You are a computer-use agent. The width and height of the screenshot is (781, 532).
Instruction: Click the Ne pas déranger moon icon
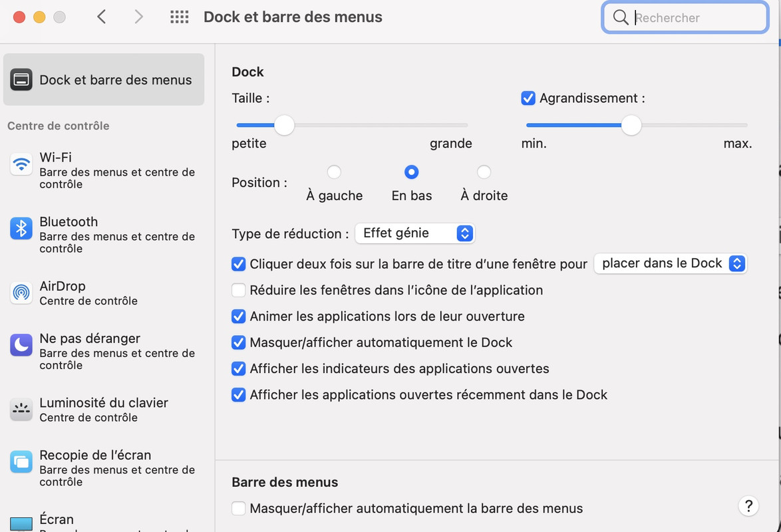pos(21,345)
